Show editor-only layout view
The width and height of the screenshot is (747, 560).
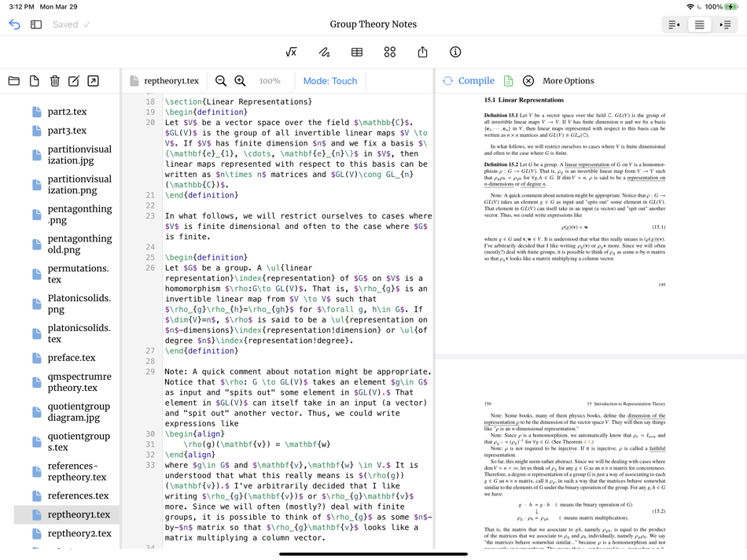673,24
